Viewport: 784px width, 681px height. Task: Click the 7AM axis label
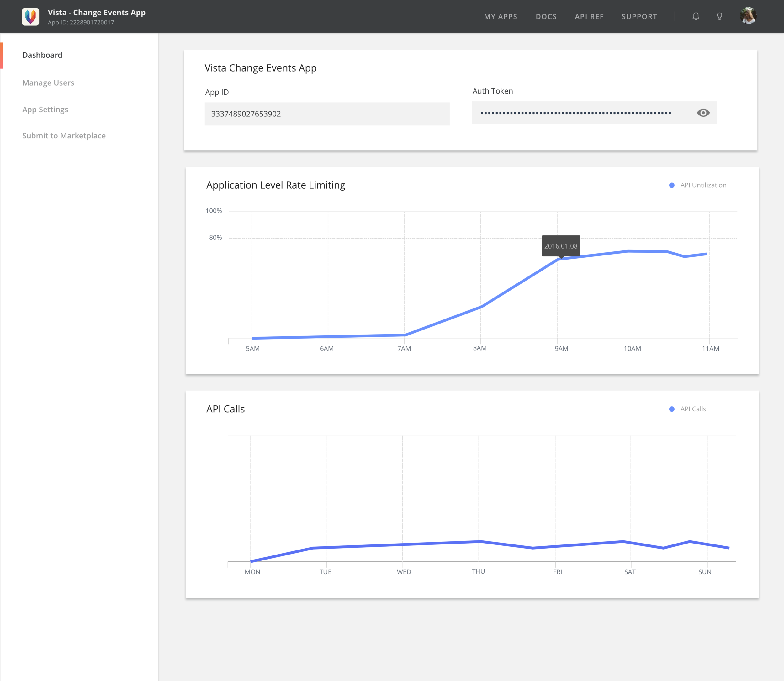coord(404,348)
